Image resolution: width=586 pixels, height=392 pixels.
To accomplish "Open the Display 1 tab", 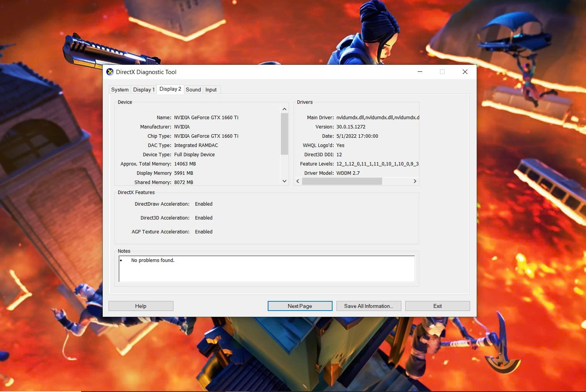I will [x=144, y=90].
